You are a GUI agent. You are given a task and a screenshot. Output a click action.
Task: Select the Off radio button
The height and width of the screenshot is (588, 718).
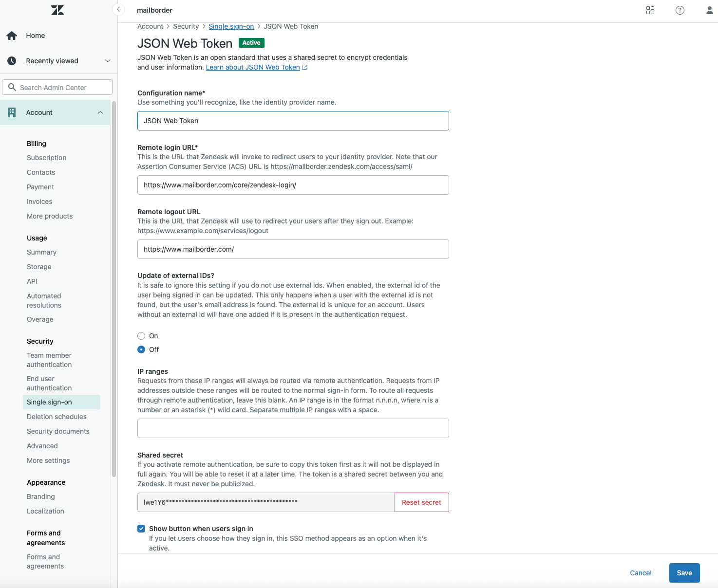141,349
